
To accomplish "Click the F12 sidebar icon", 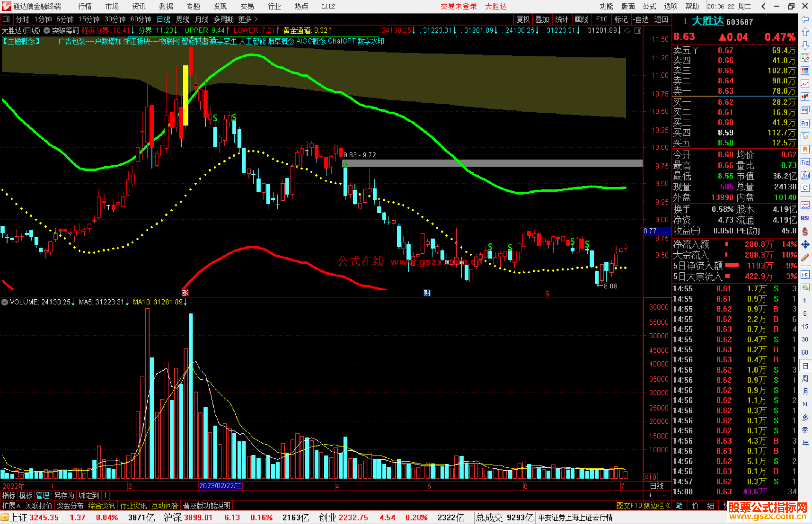I will 805,162.
